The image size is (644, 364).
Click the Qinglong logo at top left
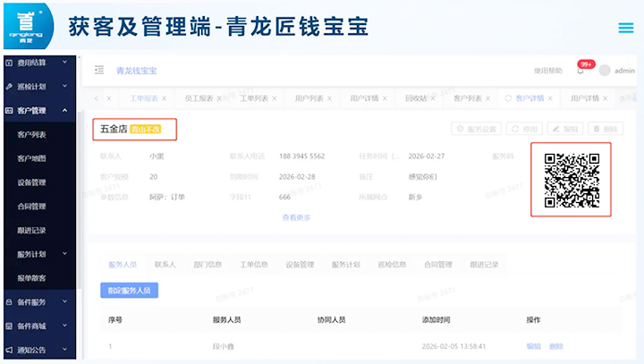pos(29,26)
